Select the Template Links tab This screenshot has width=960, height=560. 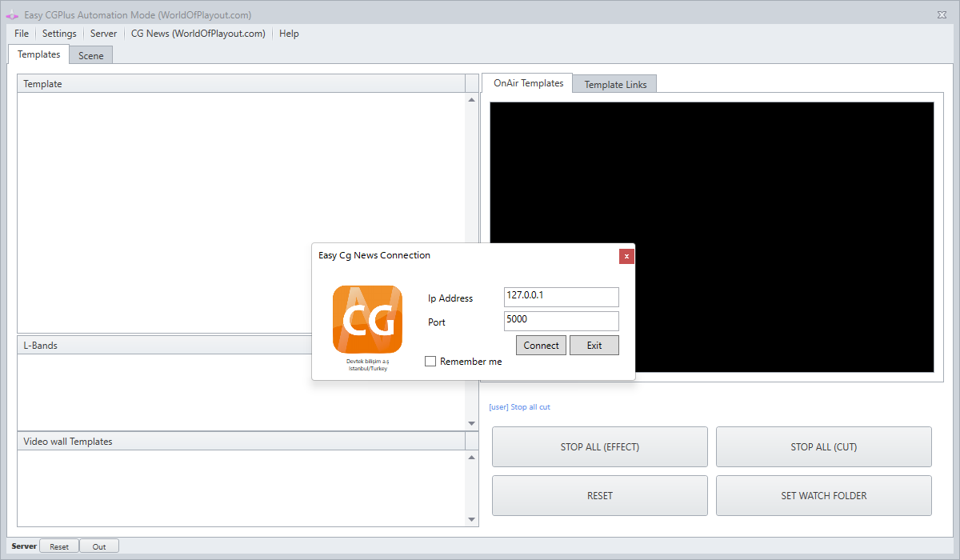615,84
